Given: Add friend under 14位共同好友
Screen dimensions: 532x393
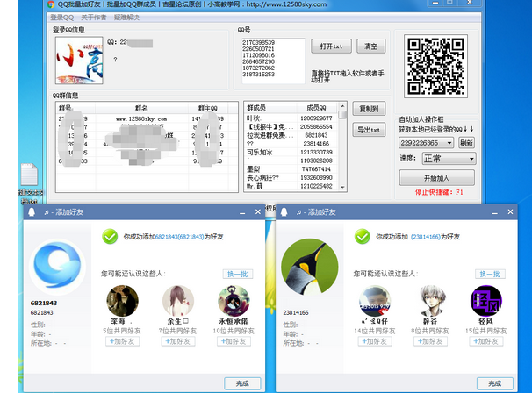Looking at the screenshot, I should [x=375, y=341].
